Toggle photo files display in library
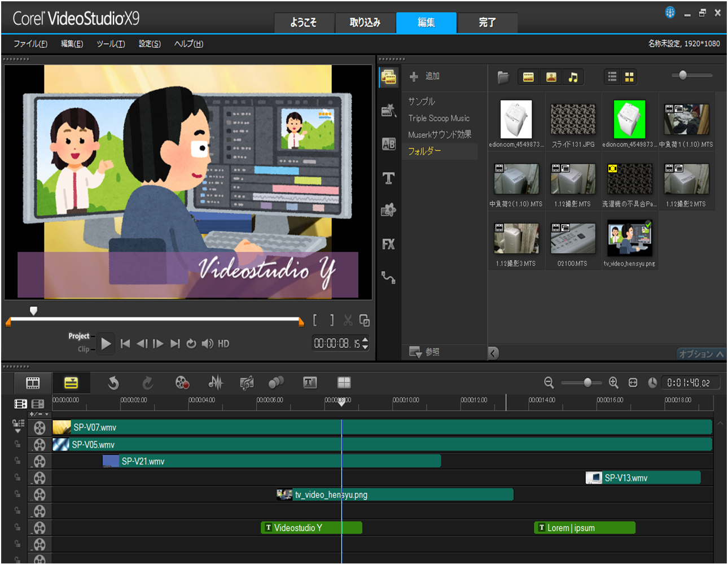 pos(551,77)
